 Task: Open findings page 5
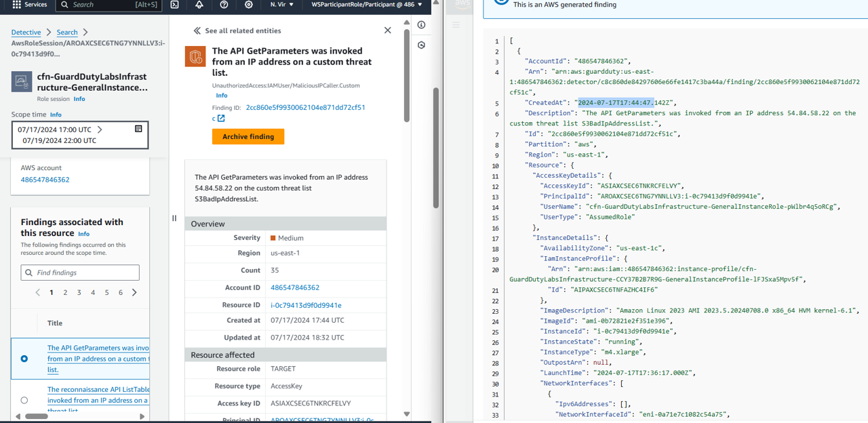coord(106,293)
